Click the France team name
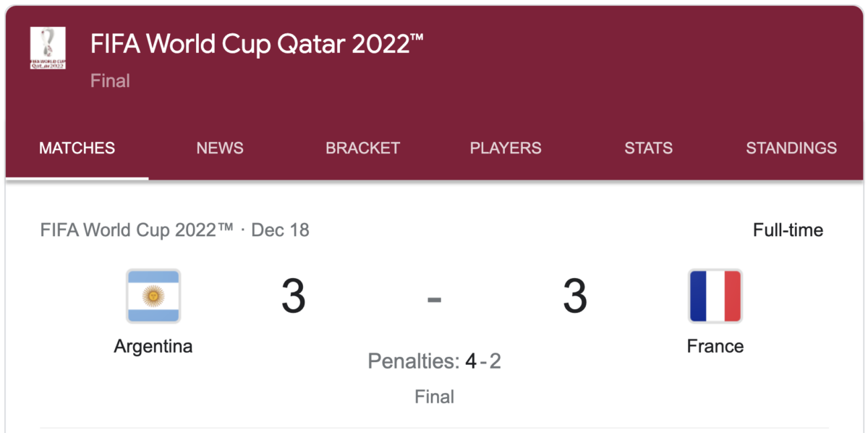The image size is (868, 433). 715,346
